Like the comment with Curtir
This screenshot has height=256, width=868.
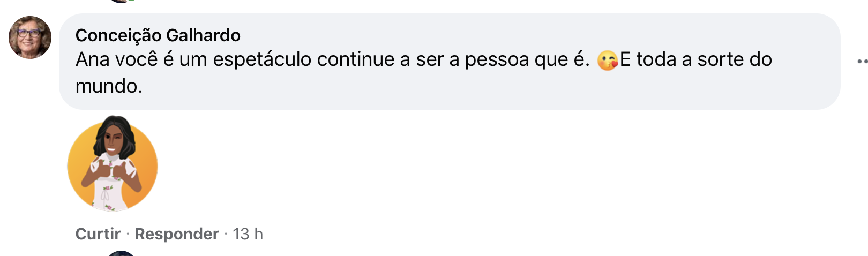coord(98,234)
